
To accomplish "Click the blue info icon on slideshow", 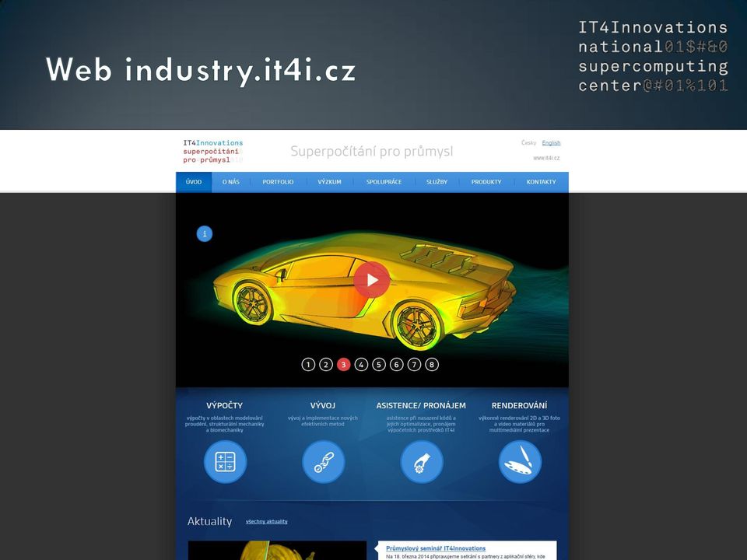I will tap(205, 234).
